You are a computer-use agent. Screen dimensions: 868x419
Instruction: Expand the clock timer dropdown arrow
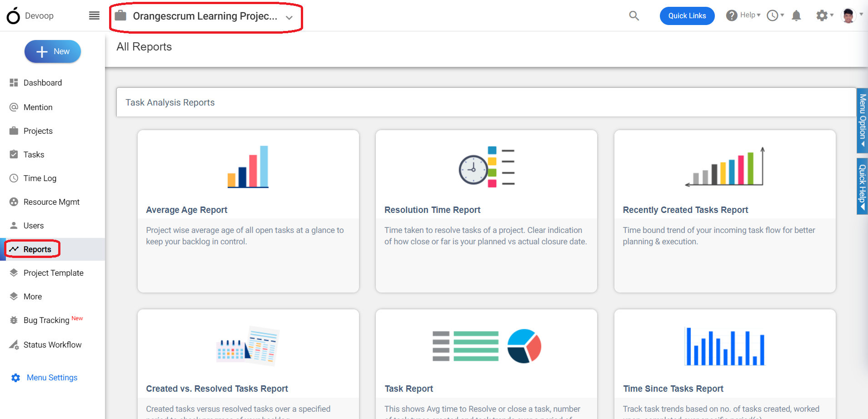[782, 15]
